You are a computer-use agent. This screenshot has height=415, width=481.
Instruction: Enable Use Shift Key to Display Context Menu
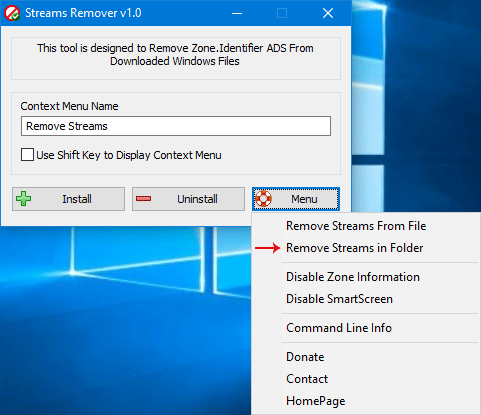pyautogui.click(x=27, y=155)
